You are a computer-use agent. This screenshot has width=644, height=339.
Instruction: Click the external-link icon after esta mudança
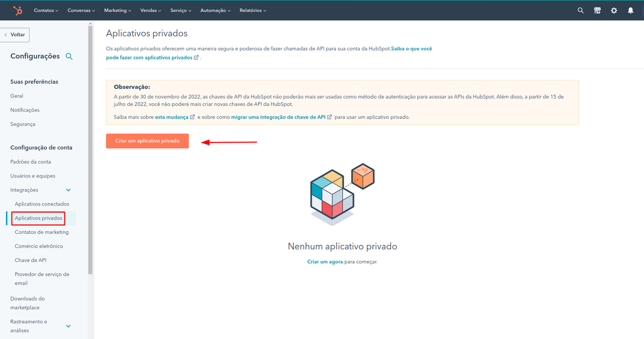point(192,117)
